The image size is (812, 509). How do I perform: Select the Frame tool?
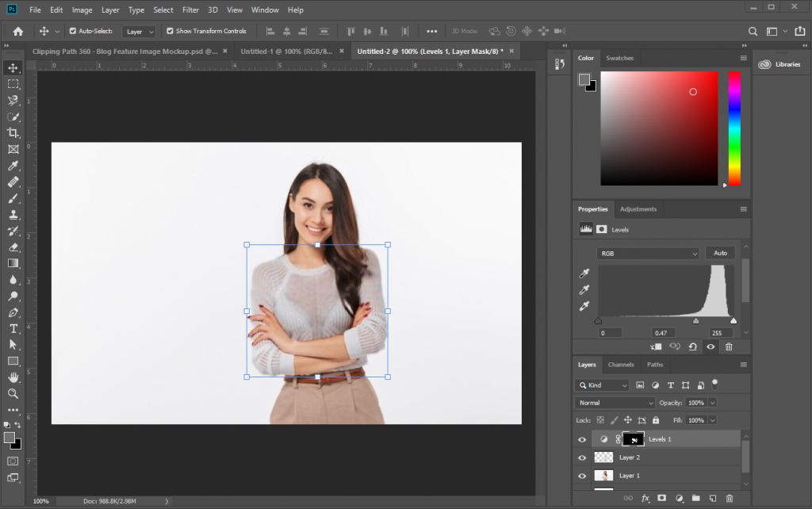point(13,149)
